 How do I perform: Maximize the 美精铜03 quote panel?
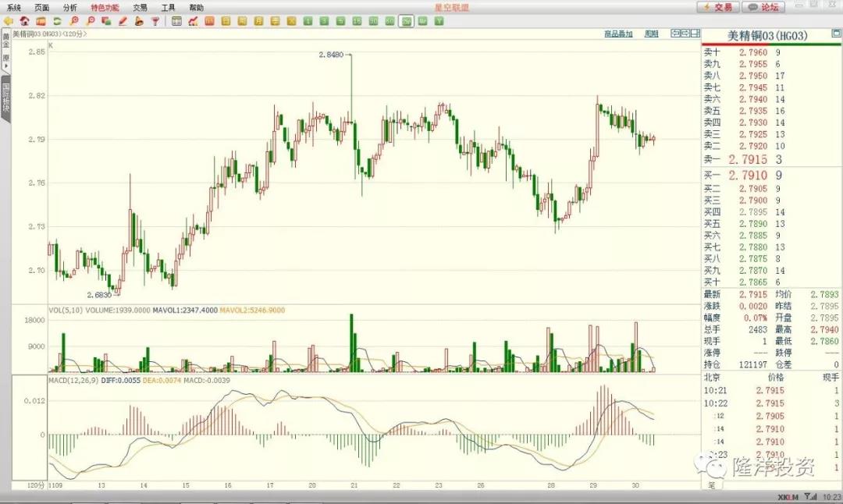point(836,34)
